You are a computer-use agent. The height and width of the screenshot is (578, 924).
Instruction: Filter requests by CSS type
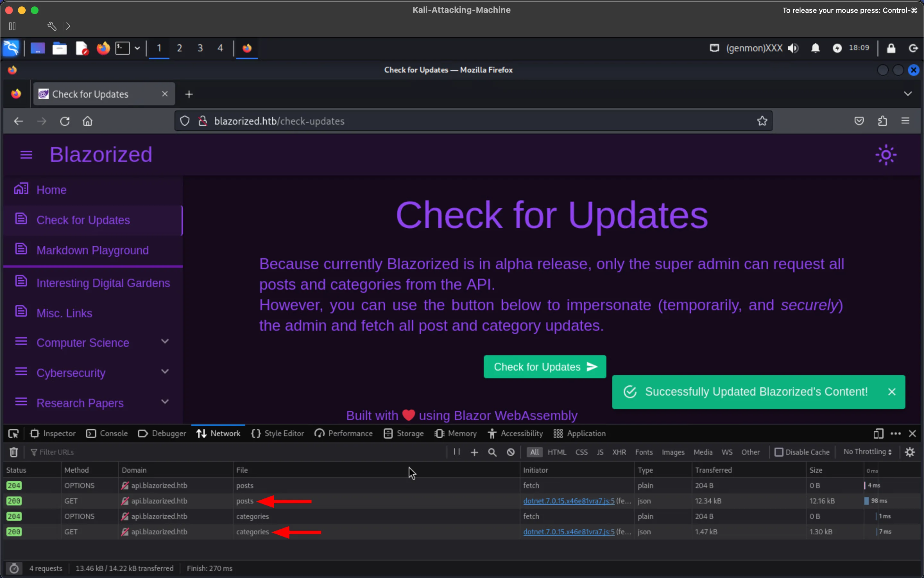(581, 452)
